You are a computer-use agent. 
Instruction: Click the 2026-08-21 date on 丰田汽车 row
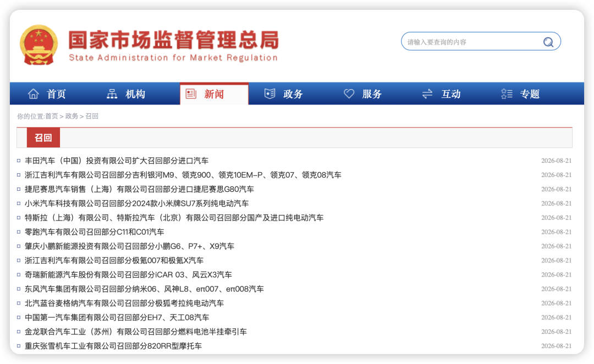pyautogui.click(x=556, y=161)
